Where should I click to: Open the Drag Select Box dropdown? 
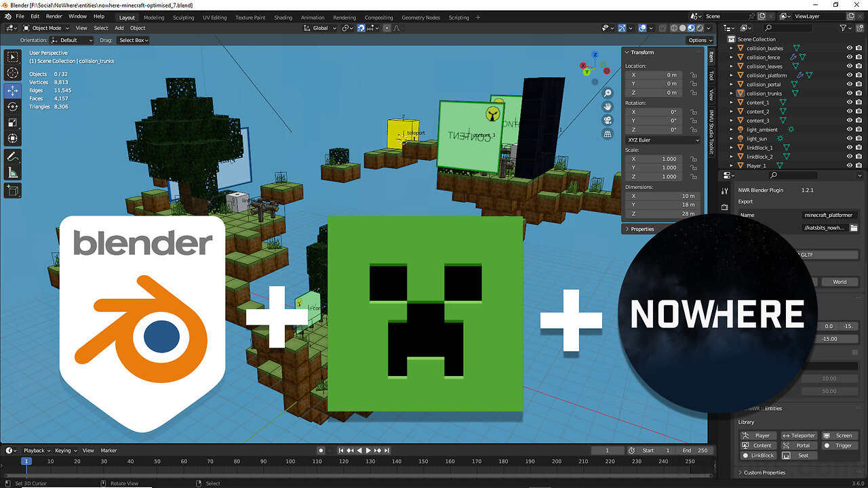[134, 40]
